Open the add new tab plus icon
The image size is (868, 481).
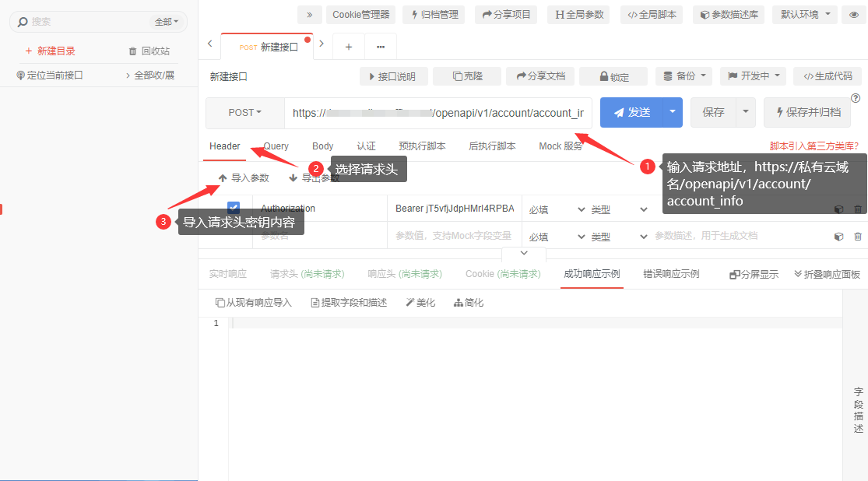point(349,47)
